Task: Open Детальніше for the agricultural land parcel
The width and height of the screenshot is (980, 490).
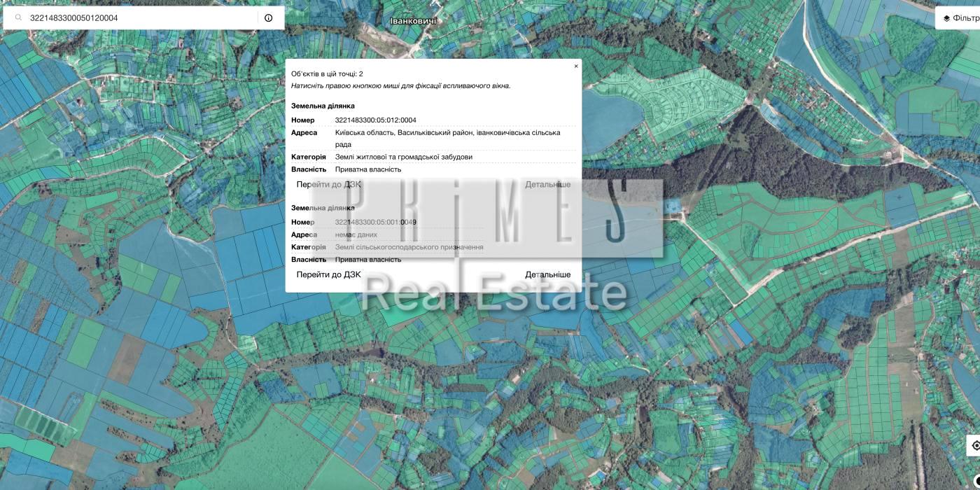Action: (x=547, y=274)
